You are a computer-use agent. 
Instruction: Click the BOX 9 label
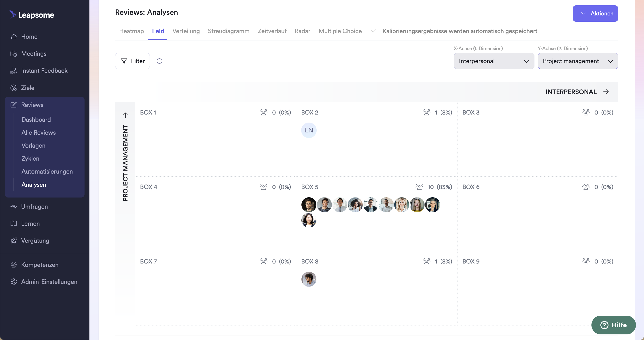pyautogui.click(x=471, y=261)
